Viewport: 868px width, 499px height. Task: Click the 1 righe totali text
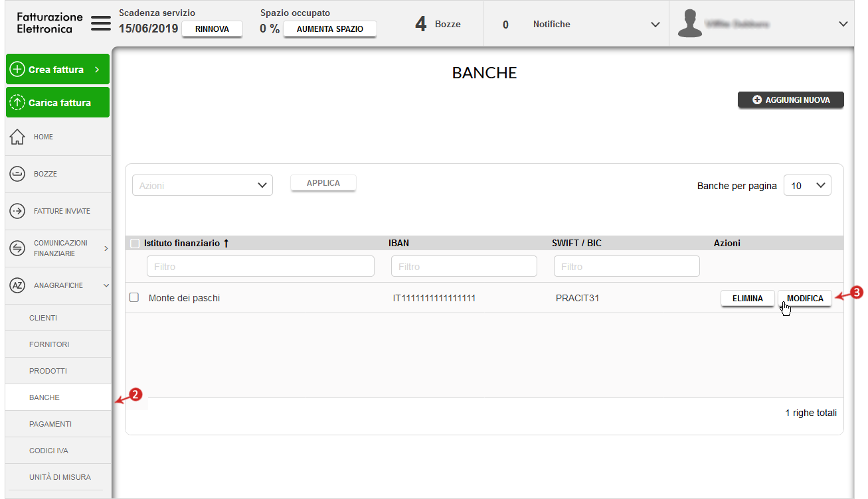811,413
